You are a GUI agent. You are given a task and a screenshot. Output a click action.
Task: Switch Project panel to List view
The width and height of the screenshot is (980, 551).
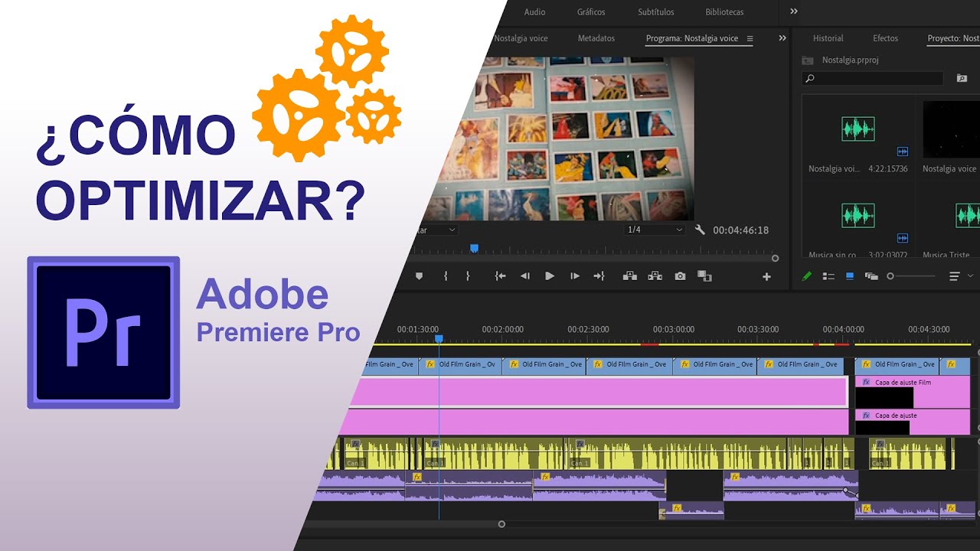click(828, 276)
